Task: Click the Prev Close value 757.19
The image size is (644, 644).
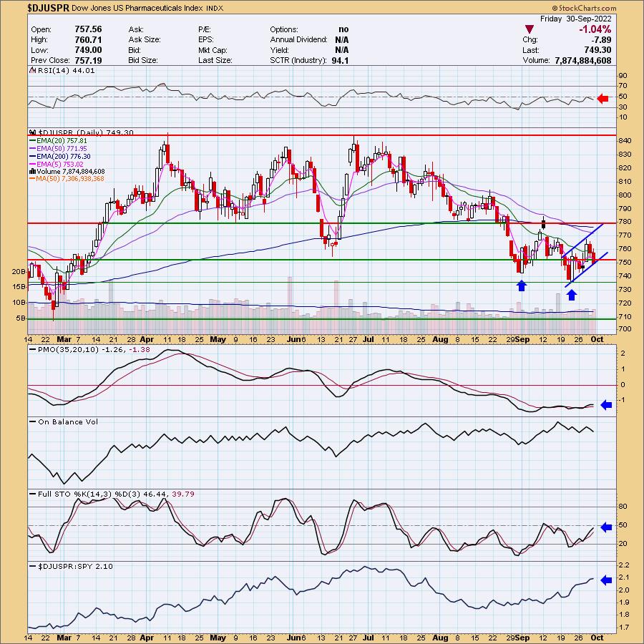Action: click(88, 60)
